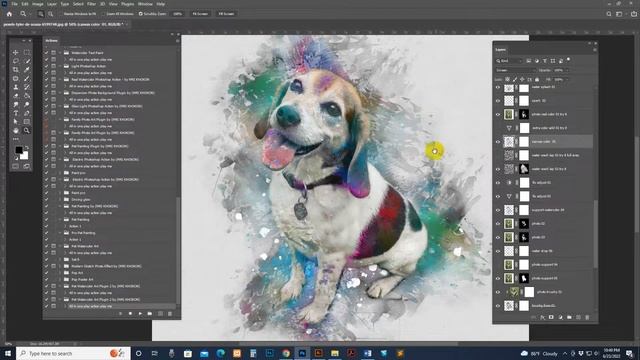Screen dimensions: 640x360
Task: Filter layers by type T icon
Action: click(x=544, y=61)
